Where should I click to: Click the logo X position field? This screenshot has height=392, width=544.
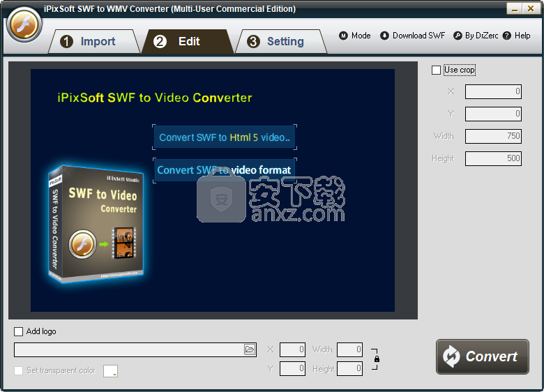292,349
